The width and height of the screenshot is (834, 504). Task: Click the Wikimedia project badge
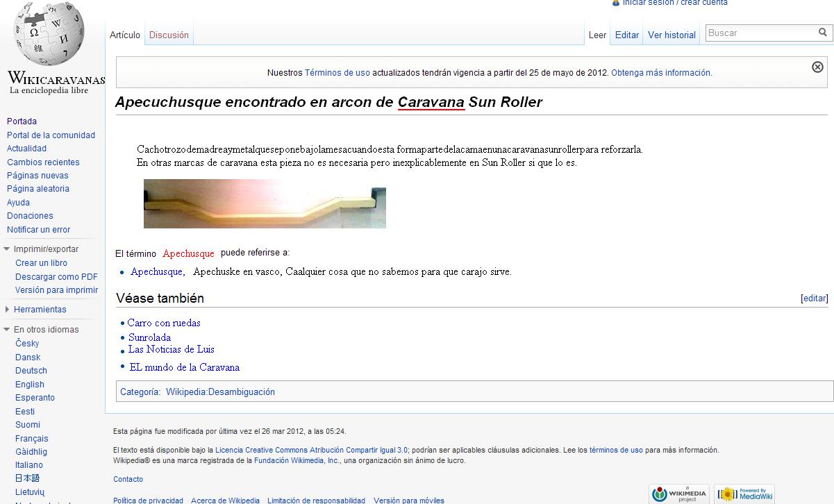[678, 494]
